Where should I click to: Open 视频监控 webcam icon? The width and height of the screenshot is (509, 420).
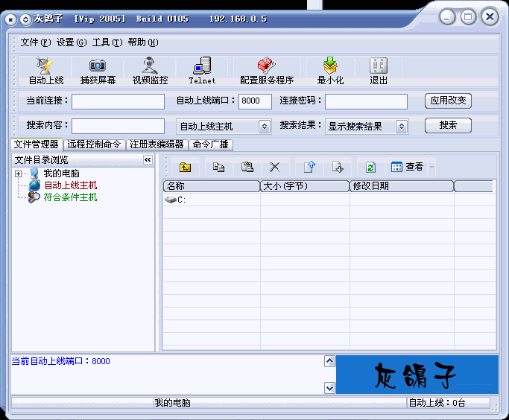[150, 66]
